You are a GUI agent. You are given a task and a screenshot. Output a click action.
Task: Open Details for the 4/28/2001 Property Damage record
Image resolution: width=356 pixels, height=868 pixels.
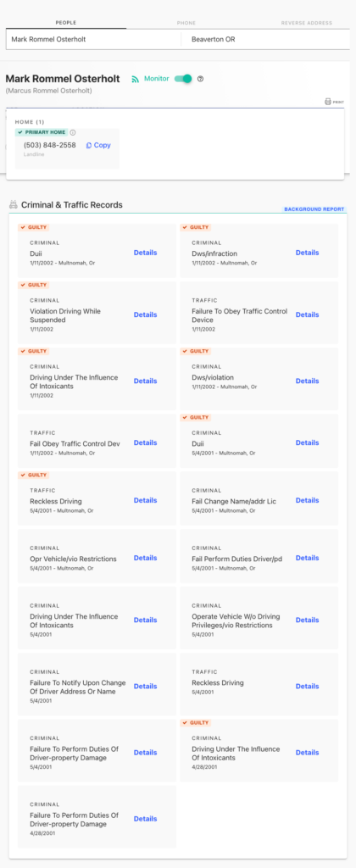click(145, 819)
